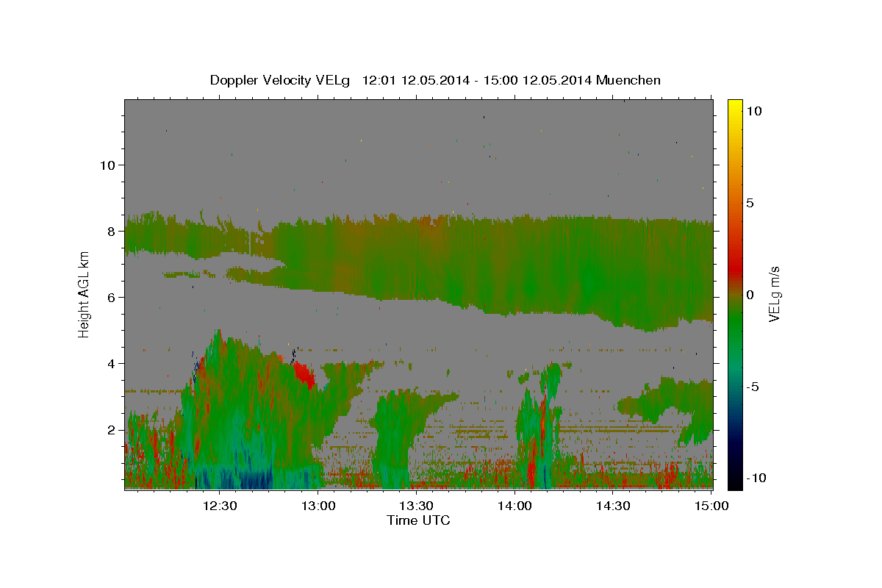This screenshot has height=588, width=882.
Task: Click the colorbar label '10' at top
Action: [x=755, y=110]
